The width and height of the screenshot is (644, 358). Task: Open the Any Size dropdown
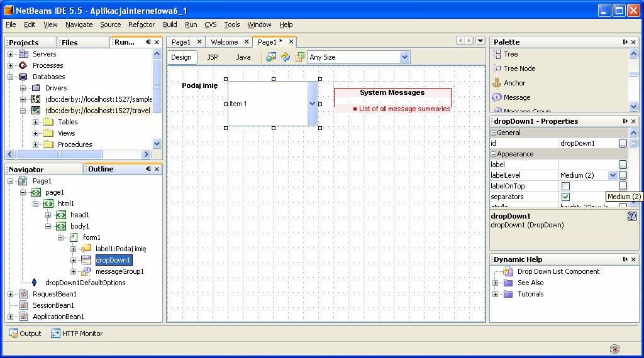click(x=404, y=57)
